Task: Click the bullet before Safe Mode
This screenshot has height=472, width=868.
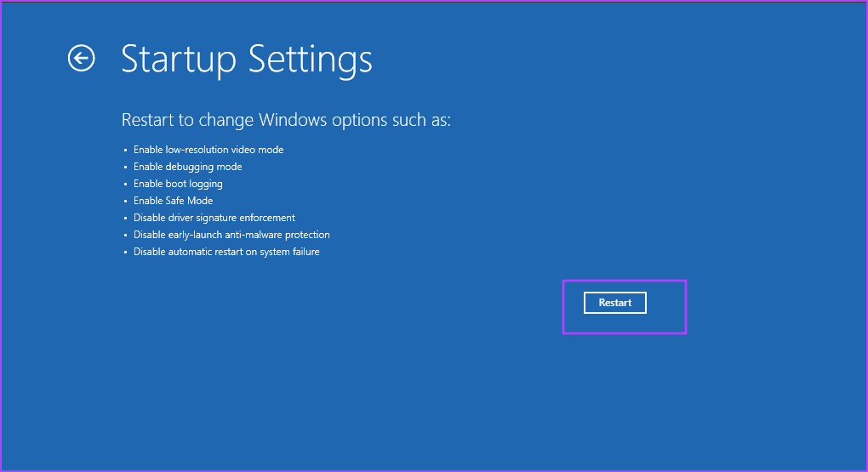Action: (125, 202)
